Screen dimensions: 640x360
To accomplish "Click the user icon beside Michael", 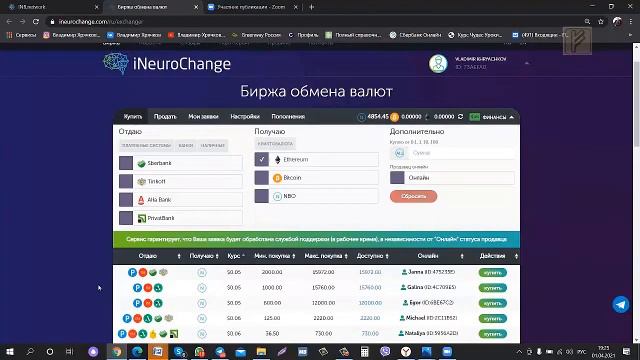I will (402, 318).
